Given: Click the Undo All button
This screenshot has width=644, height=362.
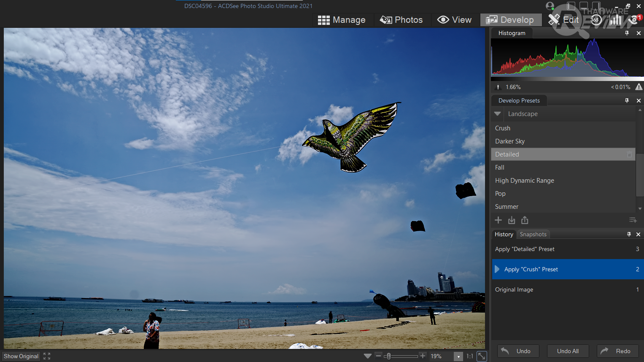Looking at the screenshot, I should [x=567, y=351].
